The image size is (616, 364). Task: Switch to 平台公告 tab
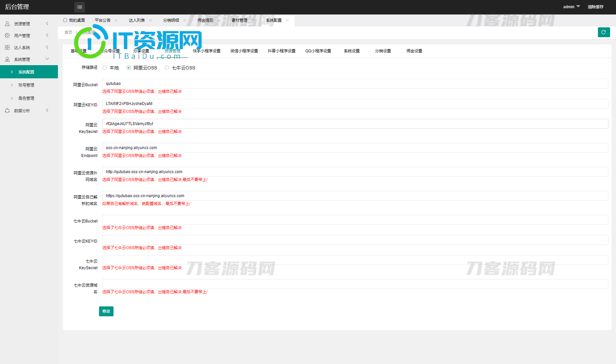(x=103, y=20)
